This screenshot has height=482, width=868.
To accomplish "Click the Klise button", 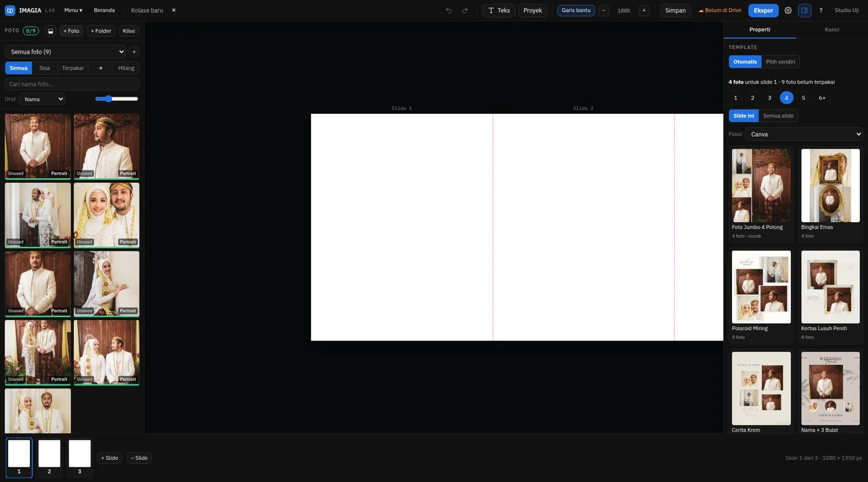I will point(129,31).
